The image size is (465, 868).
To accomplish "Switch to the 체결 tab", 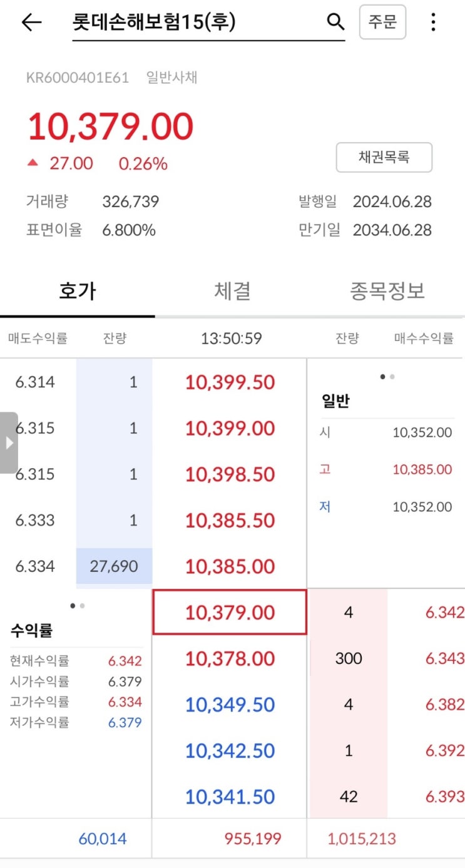I will click(232, 291).
